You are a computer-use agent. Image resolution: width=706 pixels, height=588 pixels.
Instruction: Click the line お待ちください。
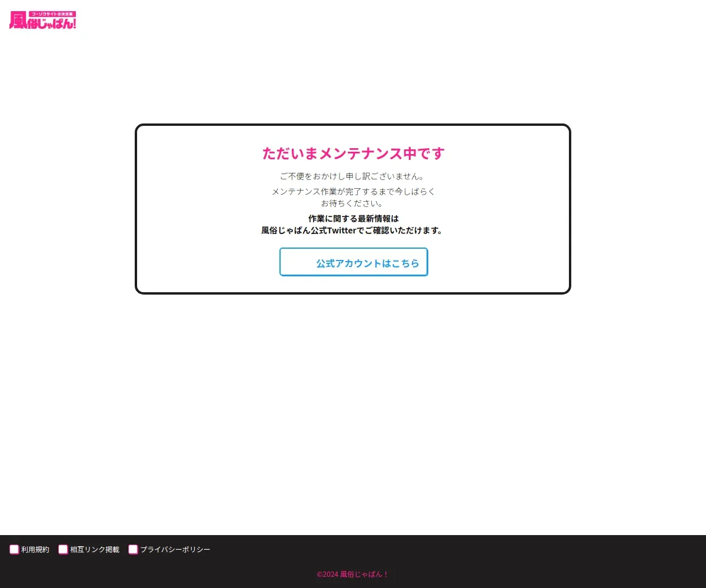point(353,203)
